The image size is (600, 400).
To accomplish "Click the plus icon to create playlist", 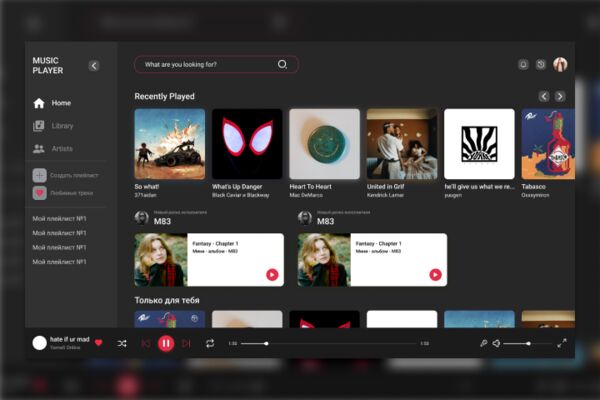I will coord(39,175).
